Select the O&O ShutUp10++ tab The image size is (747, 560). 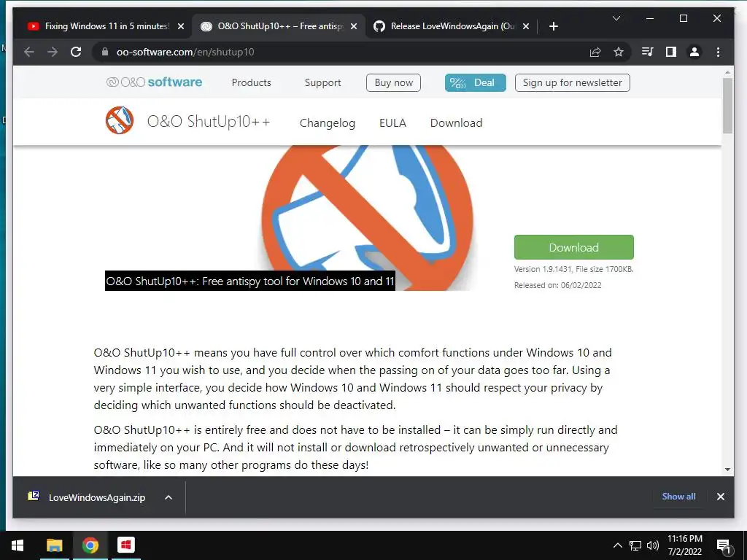[x=279, y=26]
